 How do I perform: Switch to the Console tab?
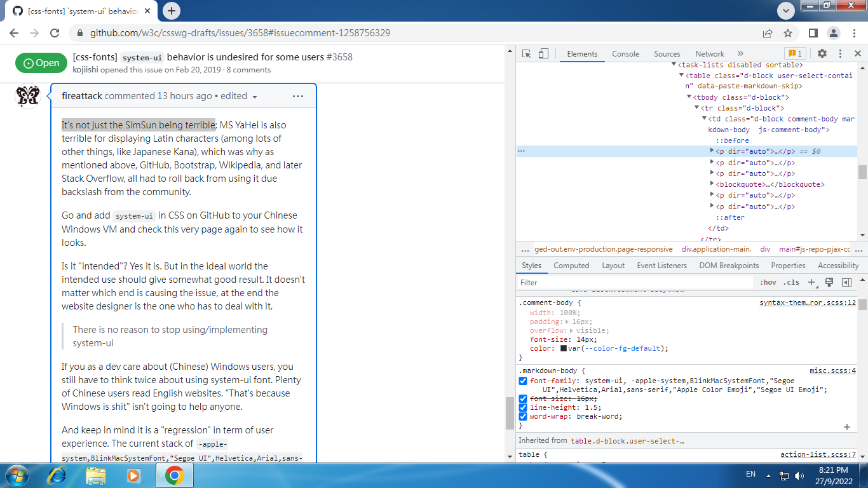pos(626,54)
